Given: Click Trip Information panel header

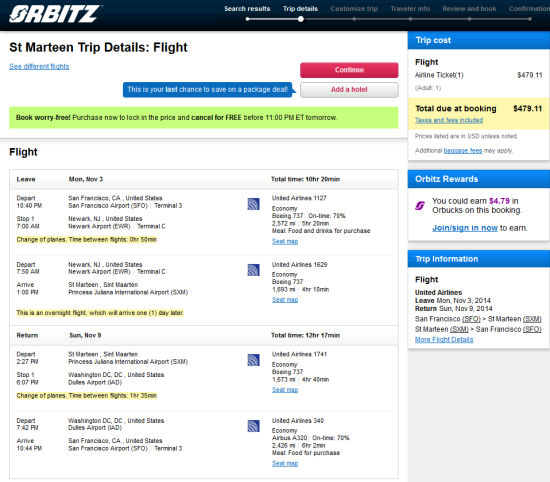Looking at the screenshot, I should pos(478,259).
